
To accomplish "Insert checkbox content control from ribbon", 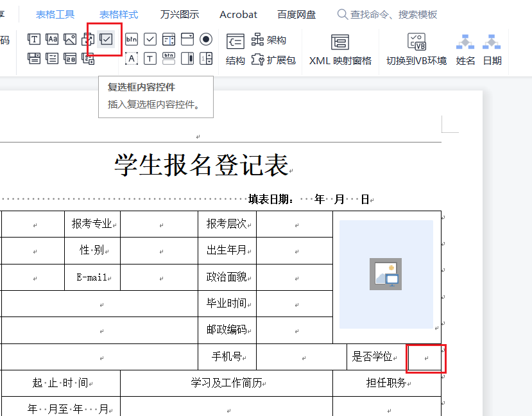I will pos(107,39).
